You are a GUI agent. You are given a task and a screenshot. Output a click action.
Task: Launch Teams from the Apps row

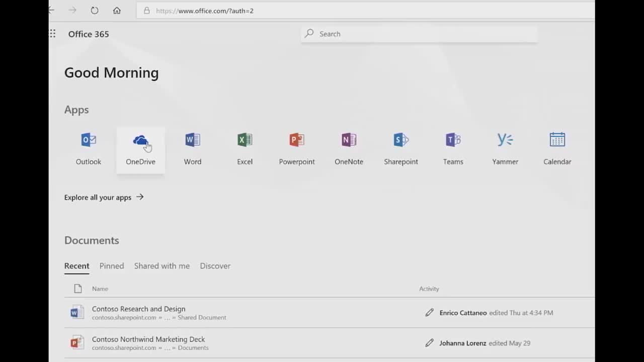click(x=453, y=140)
